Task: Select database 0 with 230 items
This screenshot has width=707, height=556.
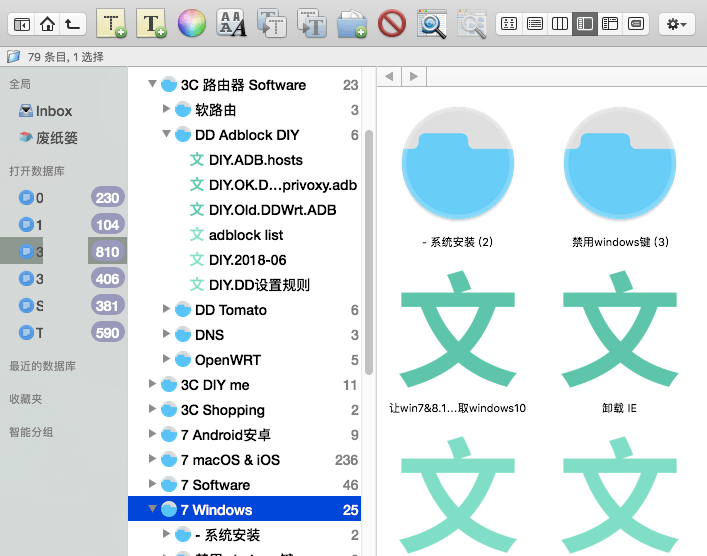Action: [x=63, y=198]
